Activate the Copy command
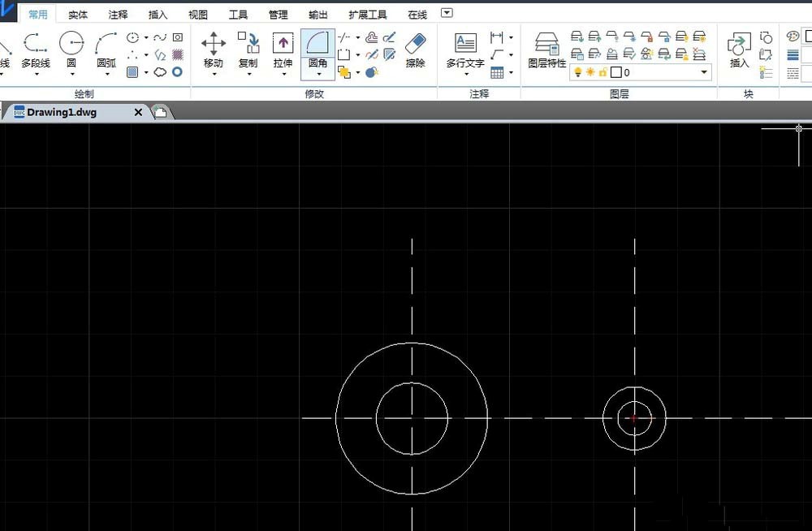This screenshot has width=812, height=531. [x=248, y=45]
